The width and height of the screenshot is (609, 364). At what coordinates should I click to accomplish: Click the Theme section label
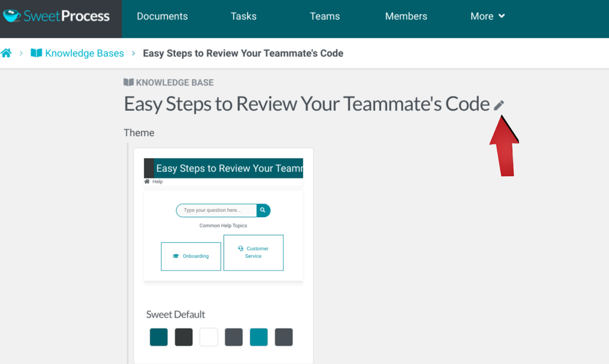coord(139,133)
